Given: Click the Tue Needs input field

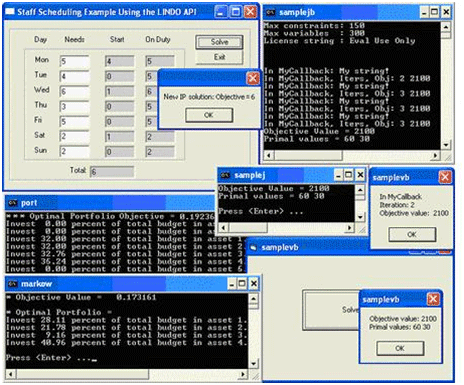Looking at the screenshot, I should [74, 76].
